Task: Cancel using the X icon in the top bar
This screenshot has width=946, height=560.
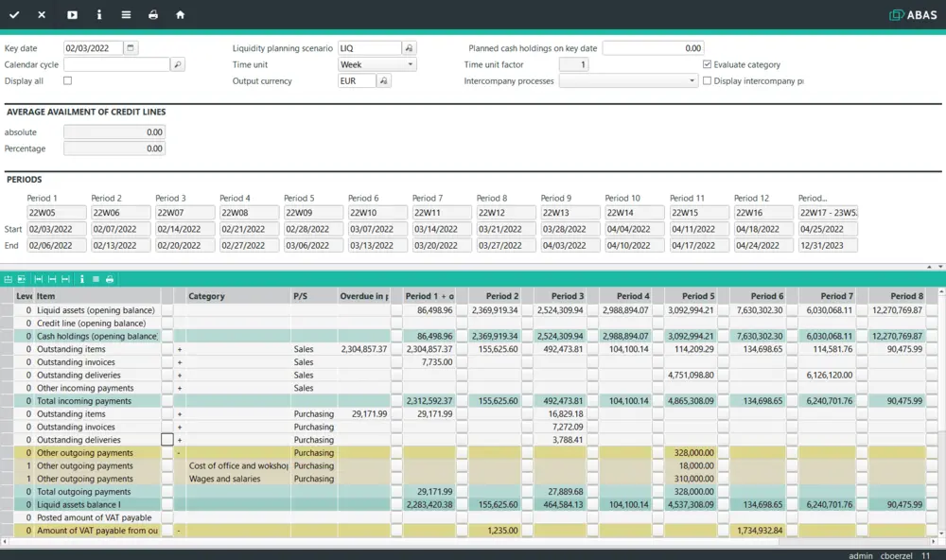Action: click(42, 14)
